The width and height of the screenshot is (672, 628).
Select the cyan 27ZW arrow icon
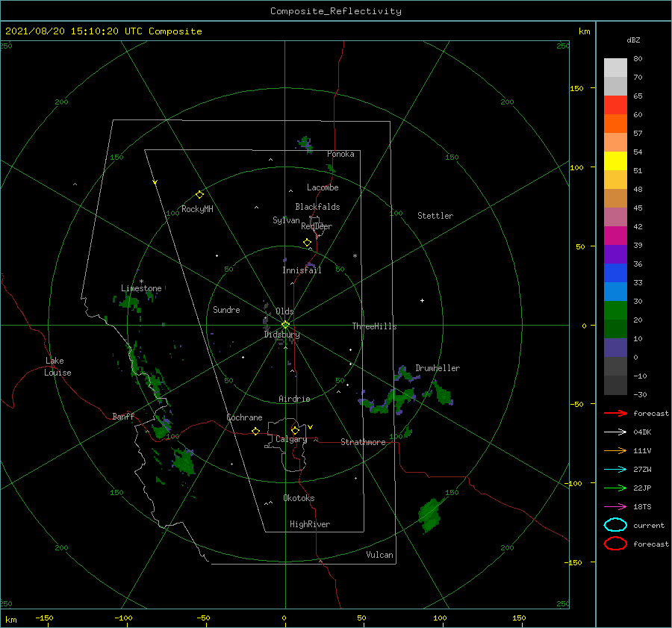[615, 470]
